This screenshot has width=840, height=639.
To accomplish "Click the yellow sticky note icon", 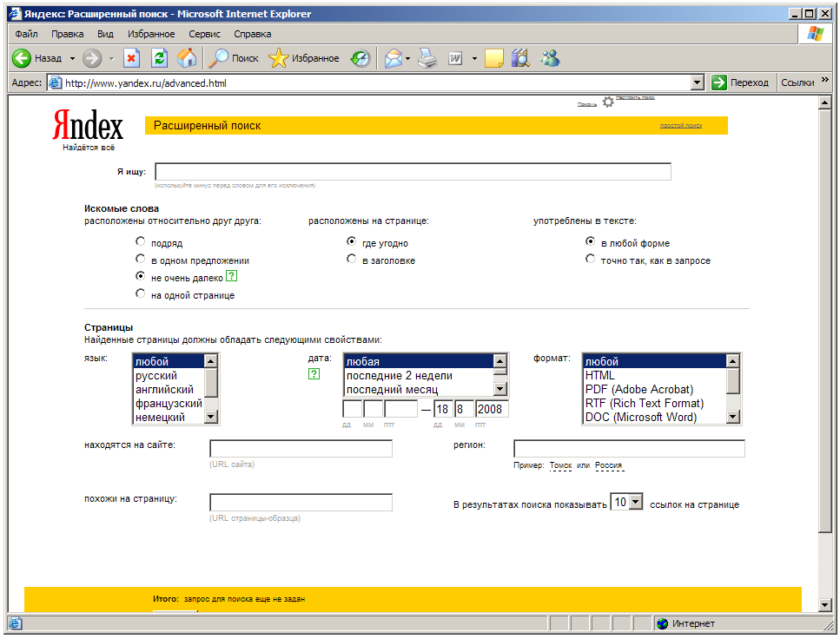I will pyautogui.click(x=494, y=58).
